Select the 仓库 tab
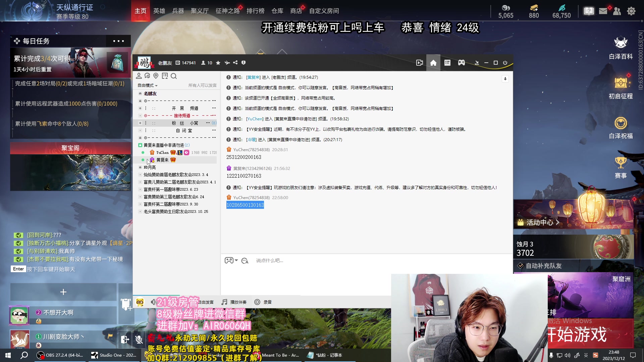This screenshot has width=644, height=362. (x=277, y=11)
